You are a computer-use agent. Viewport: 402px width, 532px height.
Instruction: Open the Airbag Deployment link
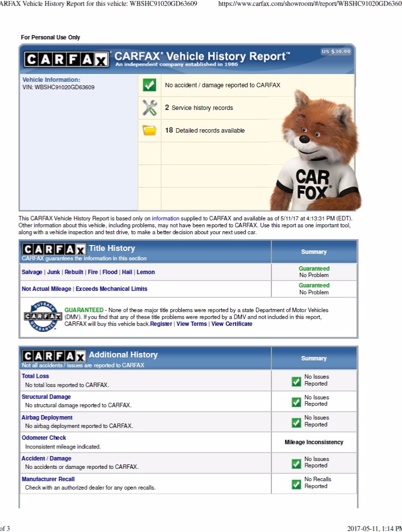tap(47, 417)
